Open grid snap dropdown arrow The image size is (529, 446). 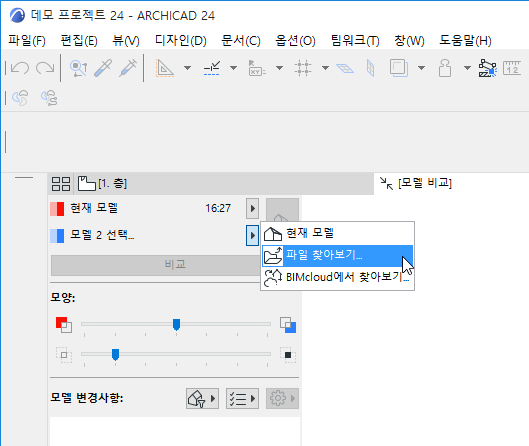coord(325,68)
